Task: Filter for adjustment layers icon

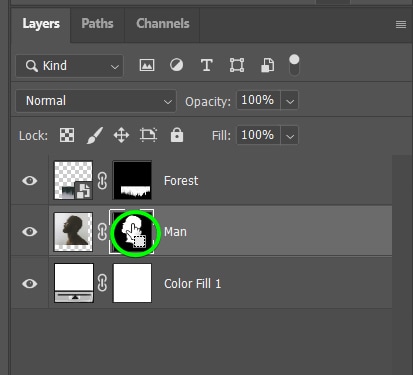Action: point(176,65)
